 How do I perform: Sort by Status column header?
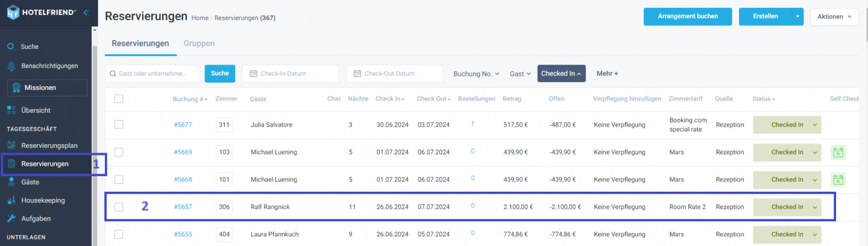click(x=763, y=99)
